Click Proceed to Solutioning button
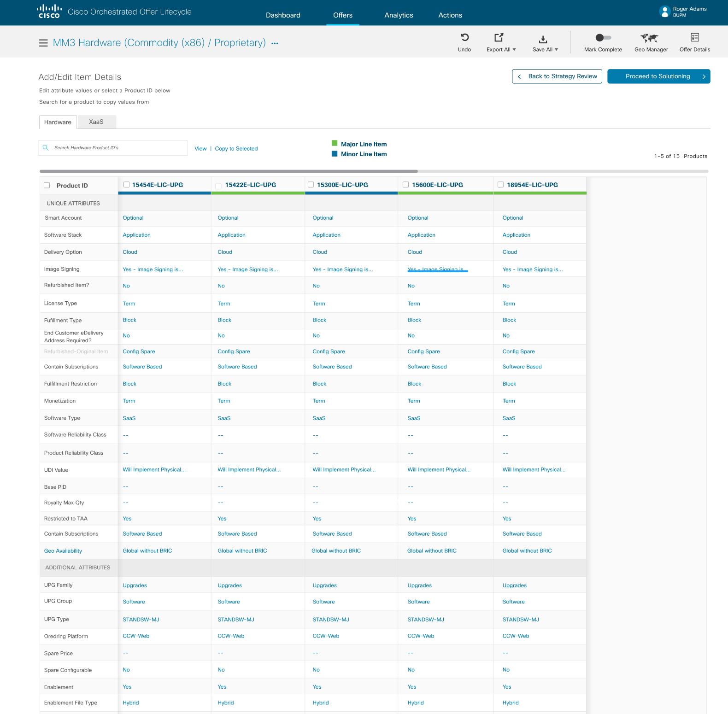This screenshot has width=728, height=714. (x=658, y=76)
